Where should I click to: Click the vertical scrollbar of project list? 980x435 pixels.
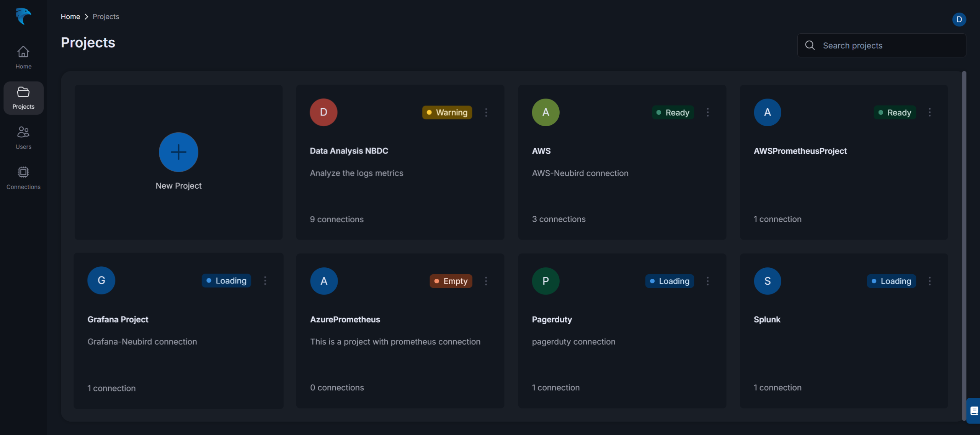[964, 245]
